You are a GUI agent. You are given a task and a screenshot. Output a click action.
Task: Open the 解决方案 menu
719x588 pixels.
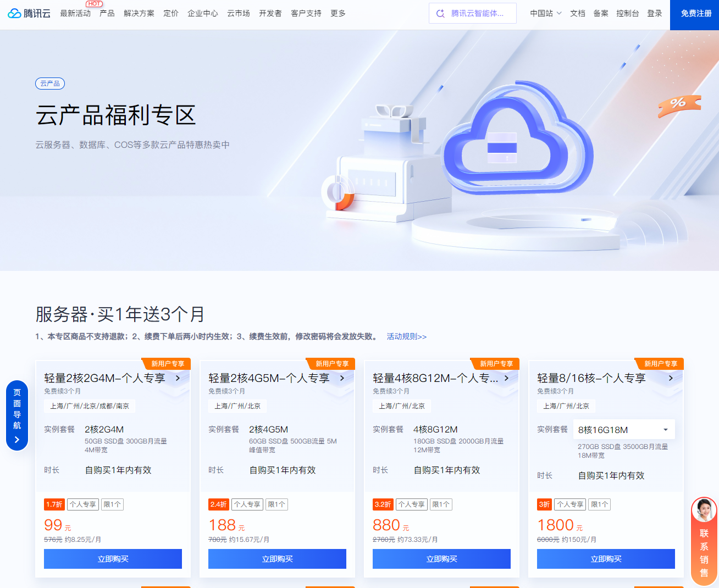pos(139,13)
